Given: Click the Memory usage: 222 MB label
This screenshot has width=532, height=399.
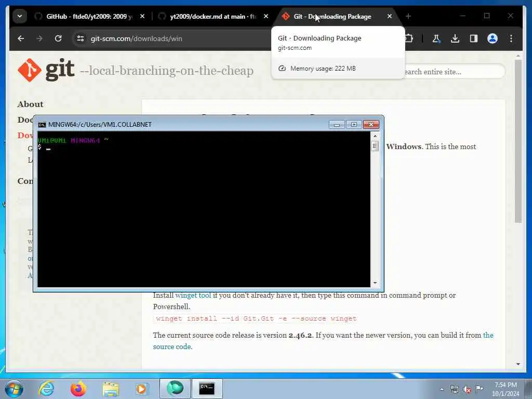Looking at the screenshot, I should [x=323, y=69].
